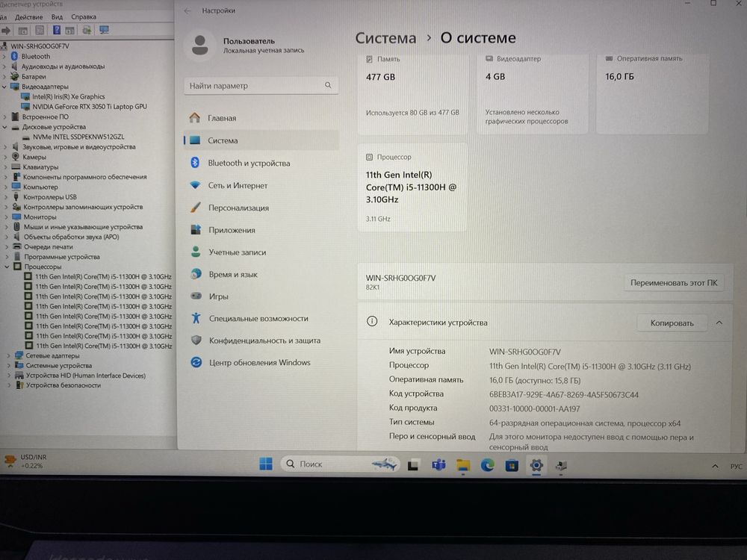Open the Справка menu
The image size is (747, 560).
[x=84, y=17]
